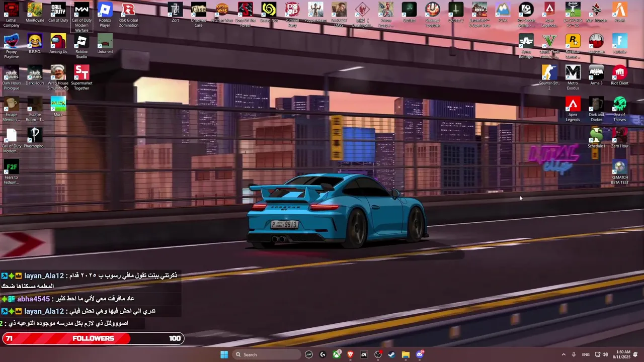Open the volume tray control
Viewport: 644px width, 362px height.
605,354
